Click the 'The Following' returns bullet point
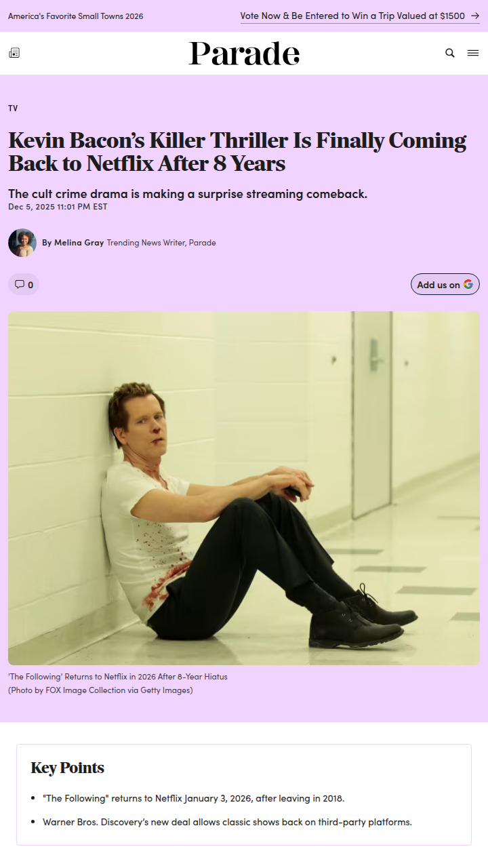Image resolution: width=488 pixels, height=868 pixels. click(194, 798)
